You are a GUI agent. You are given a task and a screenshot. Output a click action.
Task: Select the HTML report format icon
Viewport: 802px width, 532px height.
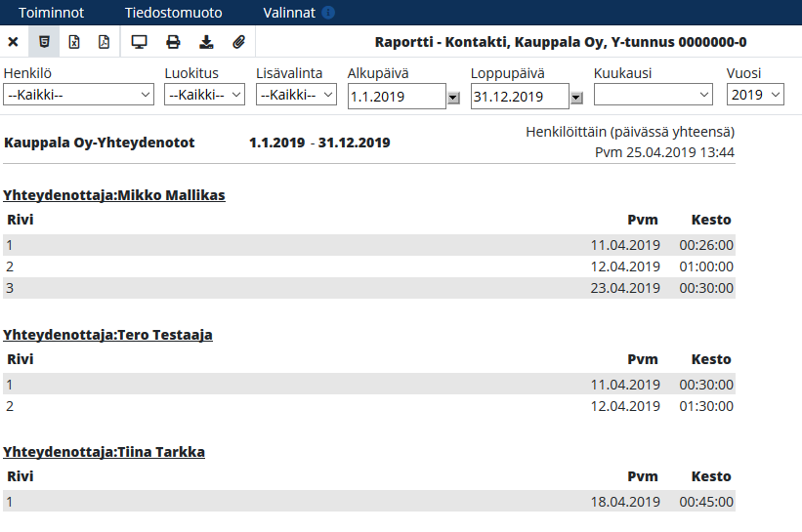pos(45,42)
